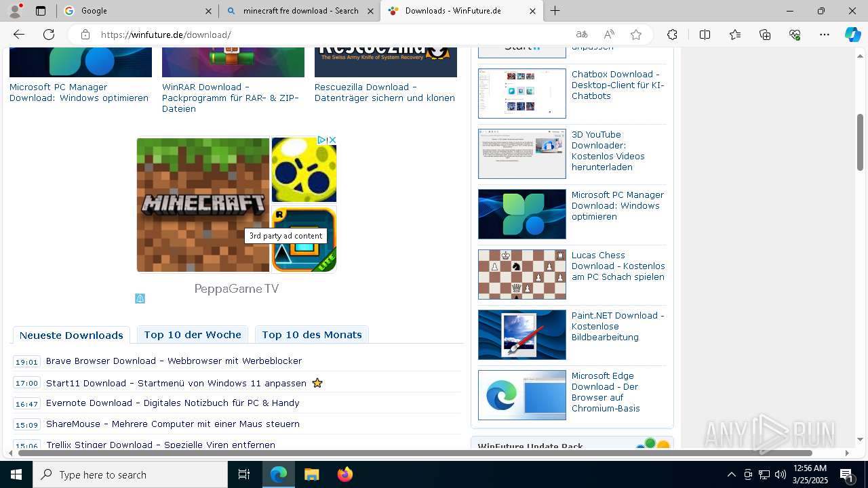868x488 pixels.
Task: Click the Lucas Chess chessboard thumbnail
Action: [x=522, y=274]
